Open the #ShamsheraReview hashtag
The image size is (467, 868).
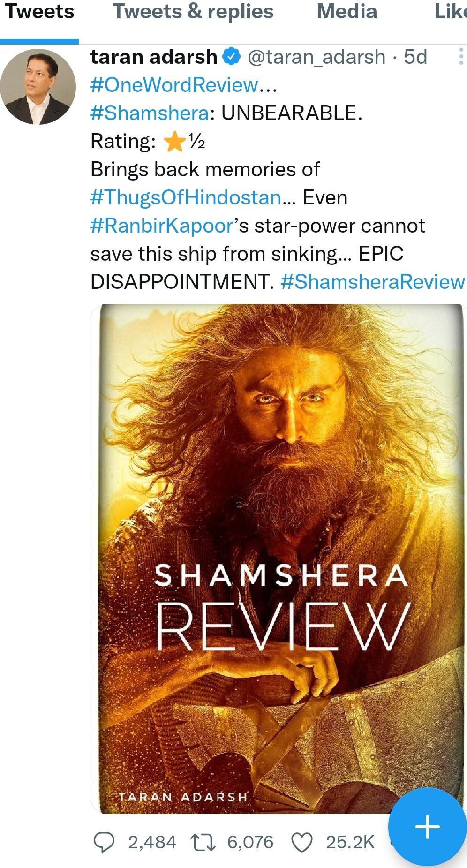coord(373,282)
